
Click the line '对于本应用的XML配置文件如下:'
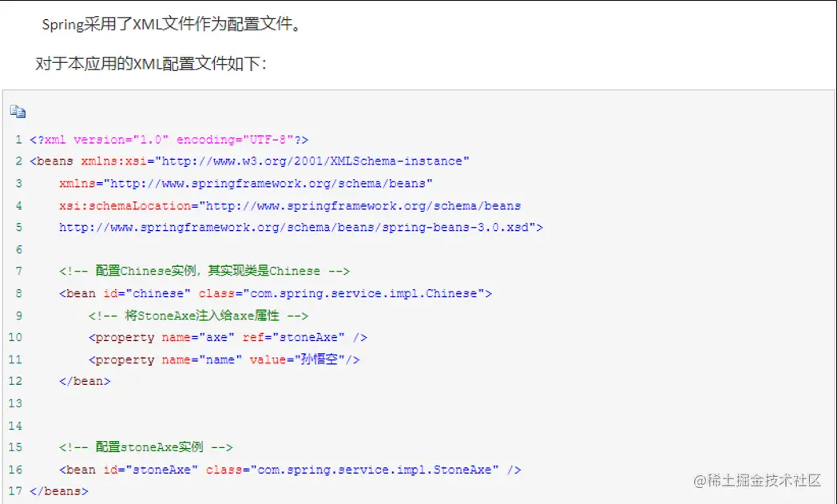(150, 64)
